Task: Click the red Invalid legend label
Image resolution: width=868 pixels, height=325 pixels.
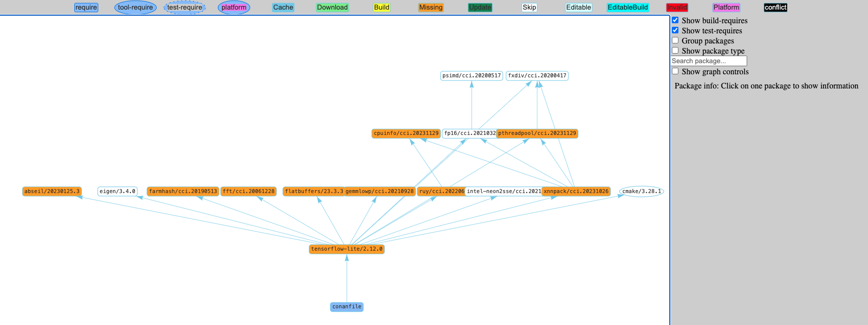Action: (x=676, y=8)
